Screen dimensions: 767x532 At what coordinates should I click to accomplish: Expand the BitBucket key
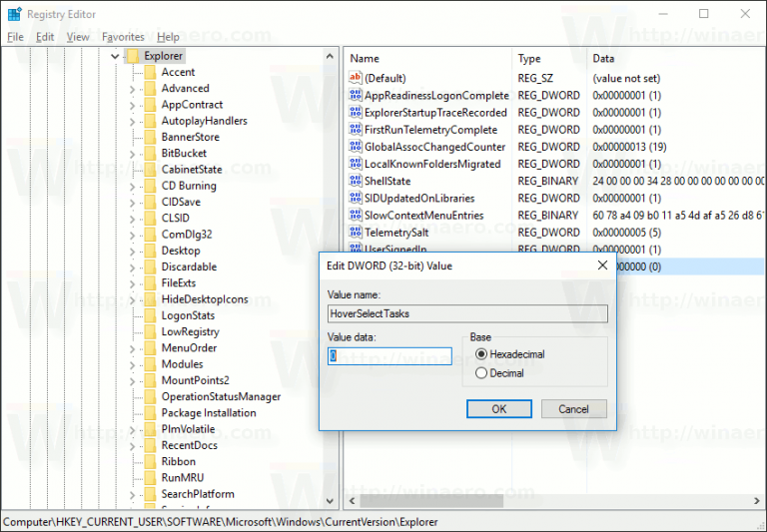pyautogui.click(x=132, y=154)
